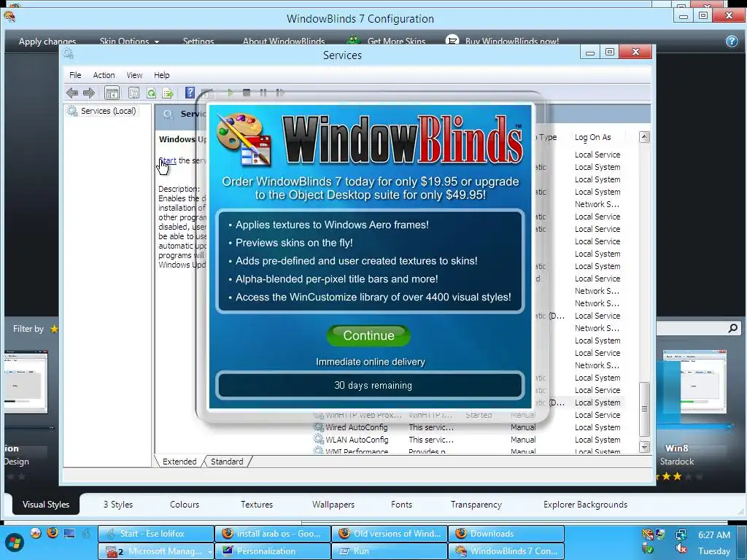Screen dimensions: 747x560
Task: Click Buy WindowBlinds now! link
Action: 503,41
